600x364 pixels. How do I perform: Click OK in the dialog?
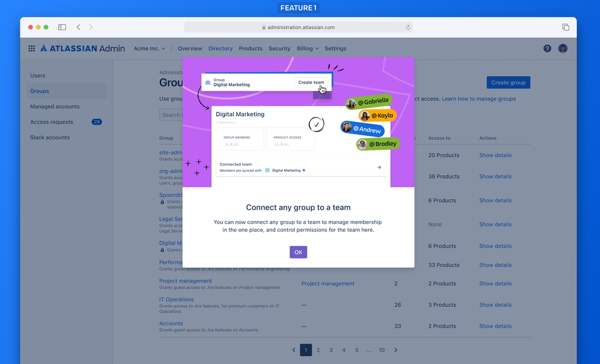tap(298, 252)
